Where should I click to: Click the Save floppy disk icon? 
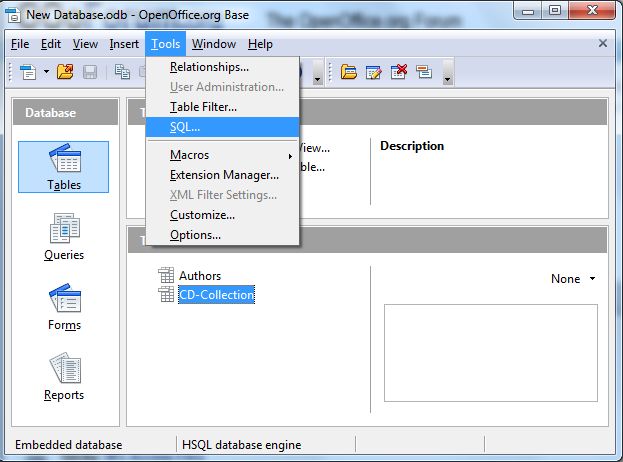pyautogui.click(x=90, y=72)
